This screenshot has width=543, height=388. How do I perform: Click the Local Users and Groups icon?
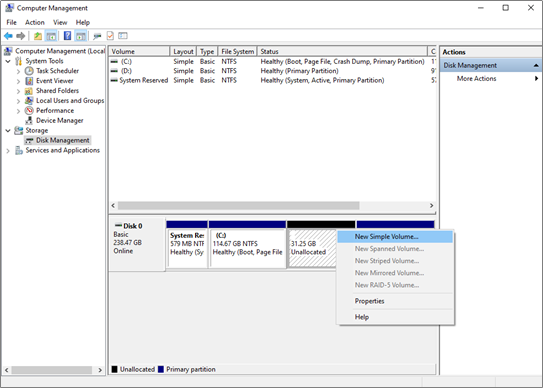pyautogui.click(x=29, y=100)
